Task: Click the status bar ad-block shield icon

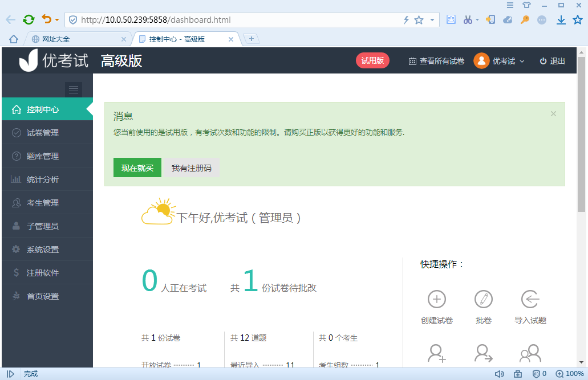Action: pyautogui.click(x=536, y=374)
